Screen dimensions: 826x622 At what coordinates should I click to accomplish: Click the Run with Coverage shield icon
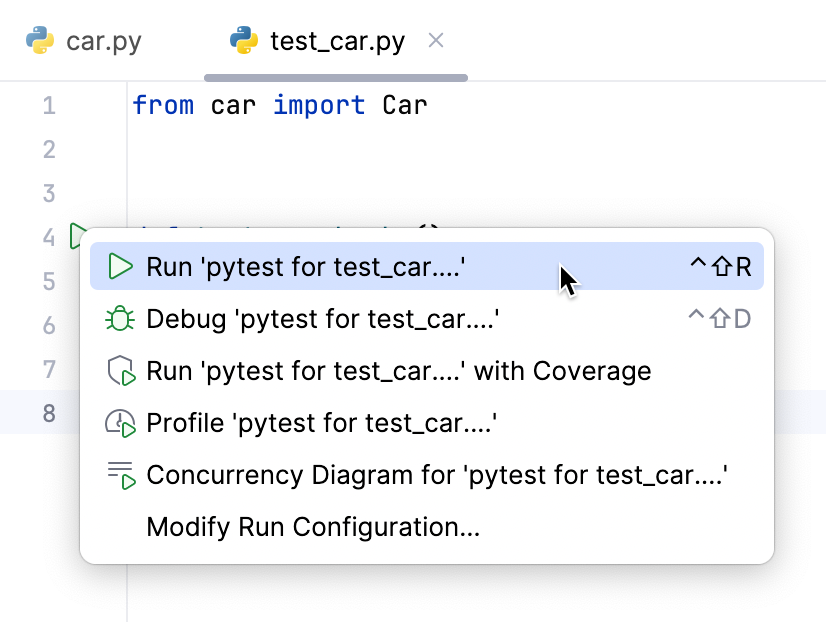(120, 370)
